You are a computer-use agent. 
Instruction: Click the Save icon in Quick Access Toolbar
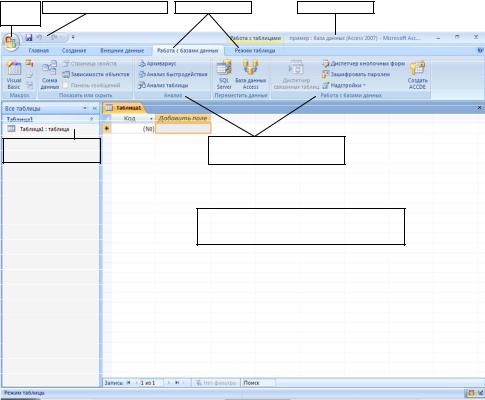coord(29,37)
